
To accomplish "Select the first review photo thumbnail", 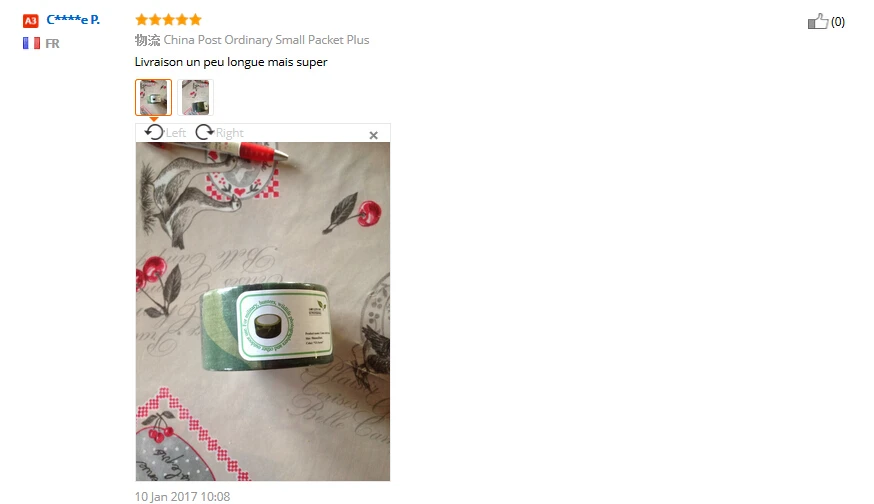I will [153, 97].
